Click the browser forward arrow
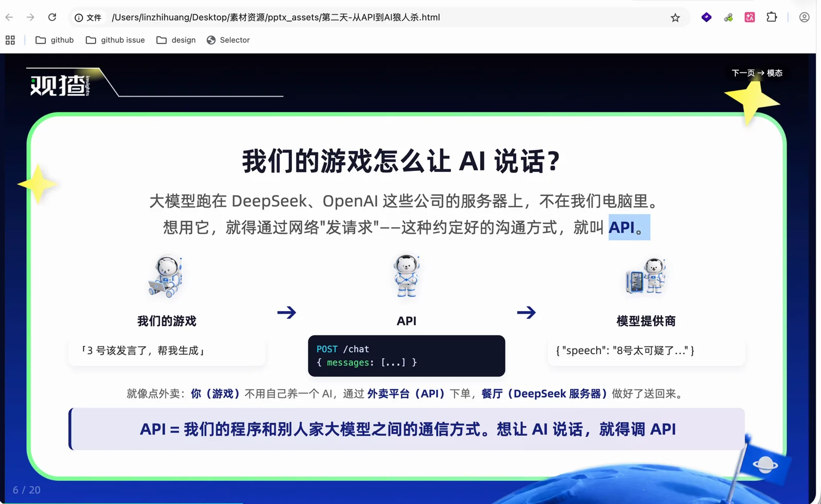The width and height of the screenshot is (821, 504). point(30,17)
